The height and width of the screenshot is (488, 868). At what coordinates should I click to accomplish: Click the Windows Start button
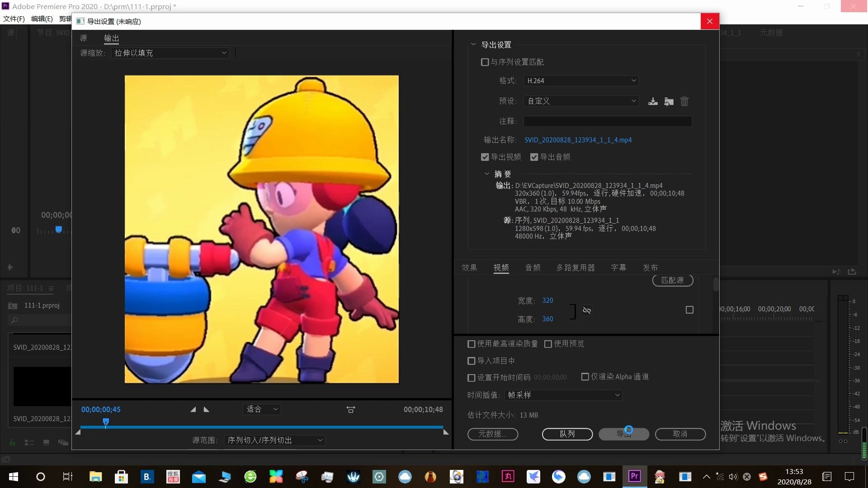click(x=14, y=476)
